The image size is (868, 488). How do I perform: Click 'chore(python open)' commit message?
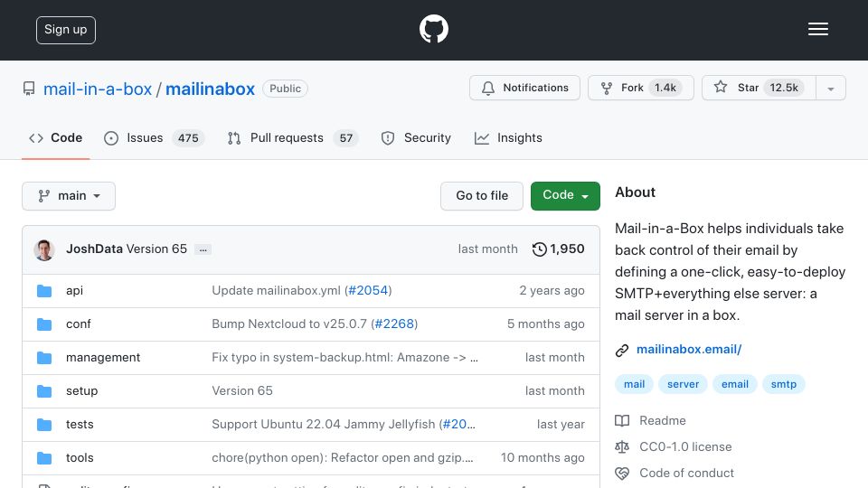coord(343,457)
